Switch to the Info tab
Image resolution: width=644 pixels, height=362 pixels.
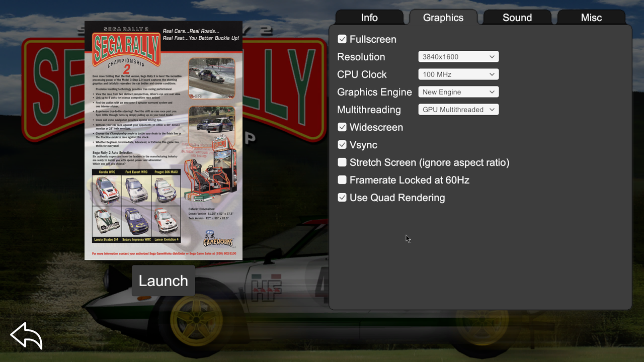point(369,17)
